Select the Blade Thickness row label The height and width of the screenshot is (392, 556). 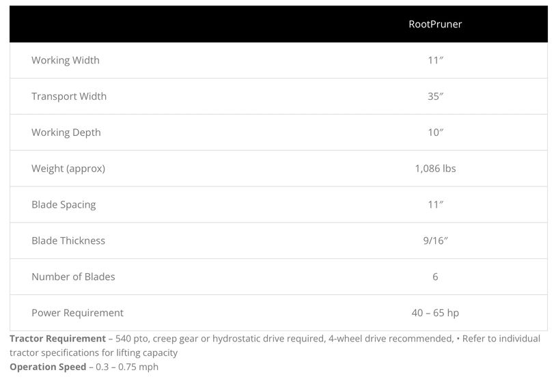68,240
